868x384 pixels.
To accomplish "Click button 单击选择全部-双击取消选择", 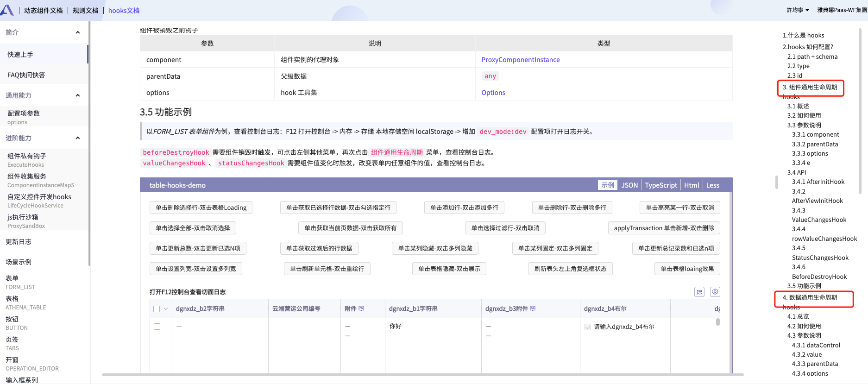I will [x=193, y=228].
